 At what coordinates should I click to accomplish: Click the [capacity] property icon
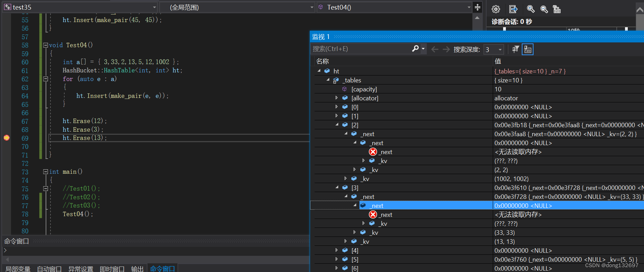[345, 89]
